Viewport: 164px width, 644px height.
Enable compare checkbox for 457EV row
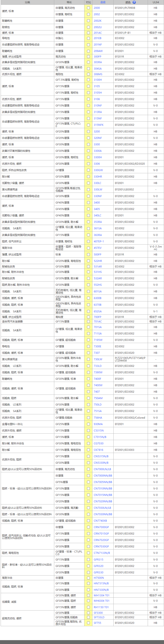(88, 248)
